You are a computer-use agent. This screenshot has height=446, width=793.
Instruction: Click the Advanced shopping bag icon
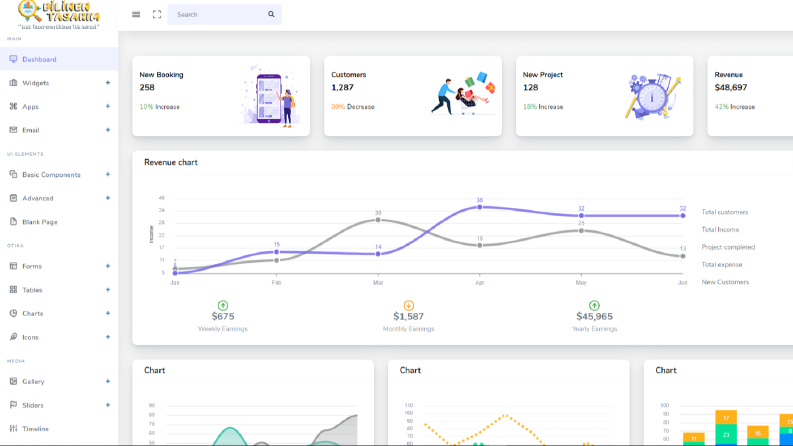click(x=13, y=198)
